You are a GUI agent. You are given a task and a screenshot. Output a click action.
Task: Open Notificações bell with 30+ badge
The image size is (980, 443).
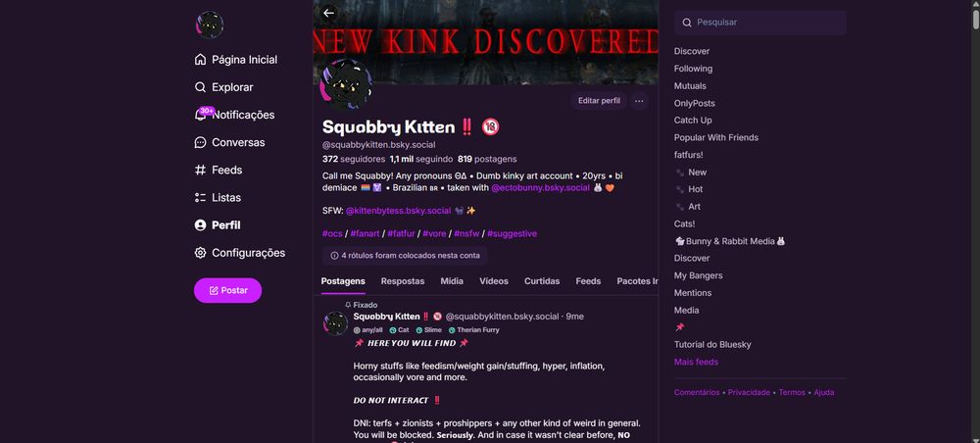[x=201, y=115]
